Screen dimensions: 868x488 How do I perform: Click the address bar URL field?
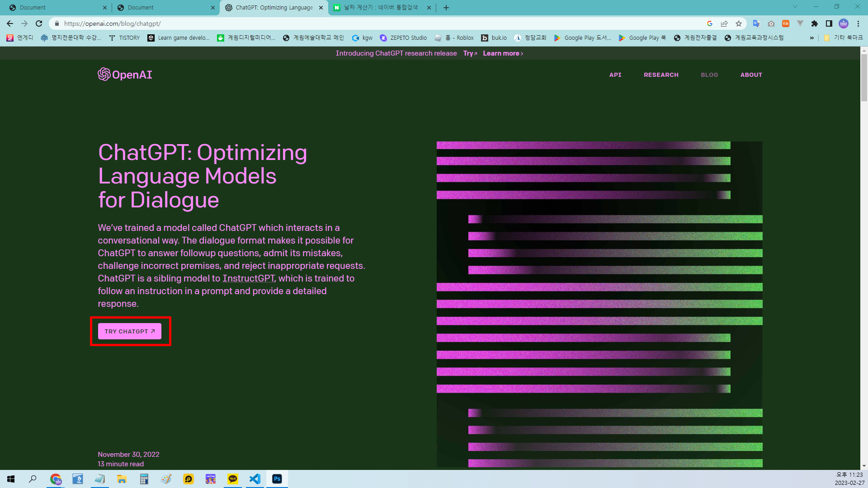click(x=380, y=23)
